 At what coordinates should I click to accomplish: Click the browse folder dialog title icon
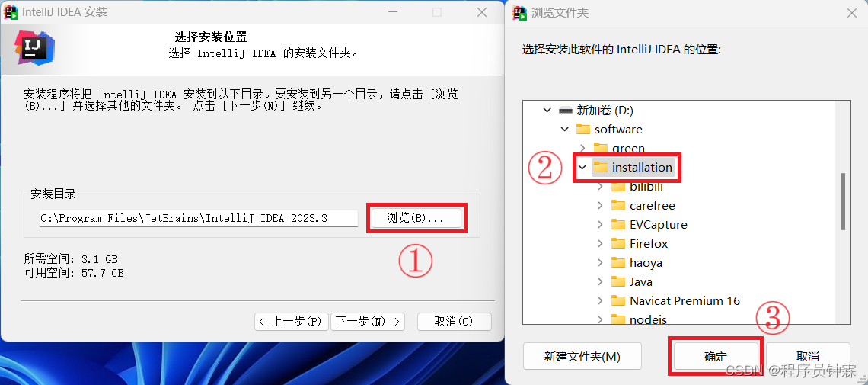pyautogui.click(x=519, y=12)
